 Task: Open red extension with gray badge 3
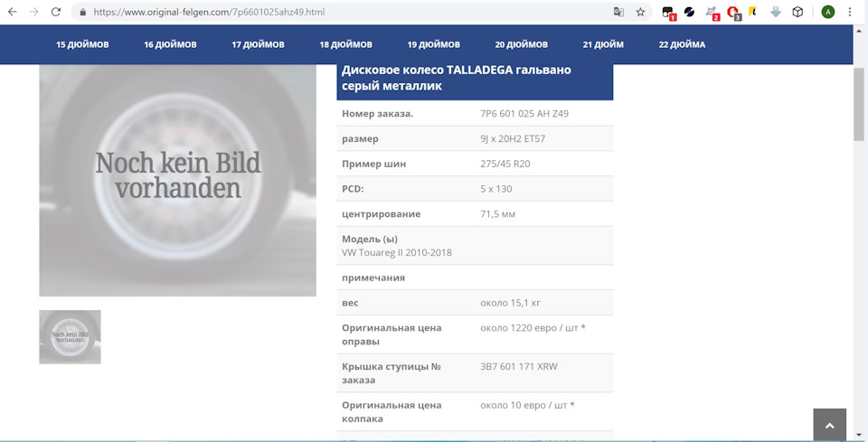734,13
